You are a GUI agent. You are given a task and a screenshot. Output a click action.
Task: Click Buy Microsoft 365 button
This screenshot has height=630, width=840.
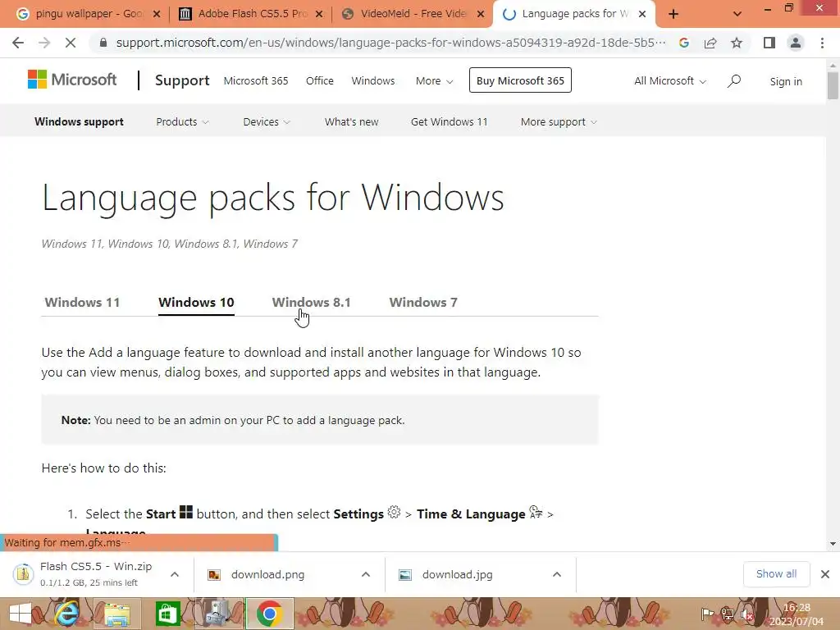[520, 80]
